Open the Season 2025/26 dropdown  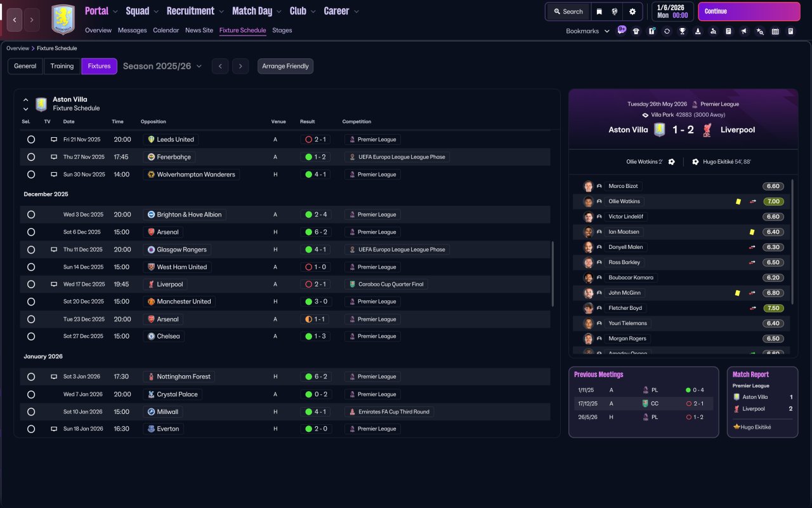(x=162, y=66)
